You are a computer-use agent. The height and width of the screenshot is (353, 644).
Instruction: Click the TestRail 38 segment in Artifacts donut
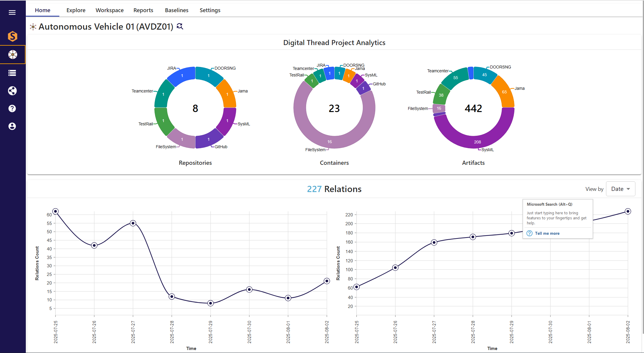pos(441,95)
